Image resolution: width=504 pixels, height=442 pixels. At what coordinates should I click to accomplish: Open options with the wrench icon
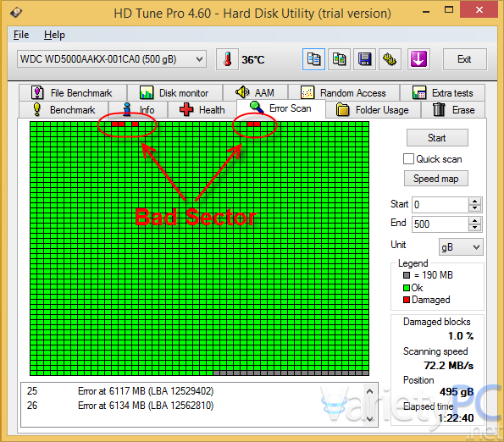pyautogui.click(x=390, y=59)
